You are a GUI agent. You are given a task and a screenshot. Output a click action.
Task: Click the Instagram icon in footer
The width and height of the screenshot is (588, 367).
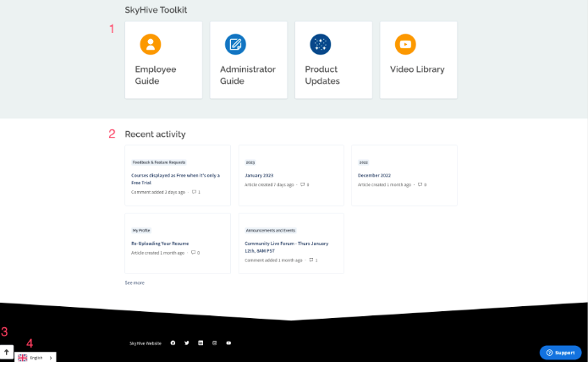(215, 343)
